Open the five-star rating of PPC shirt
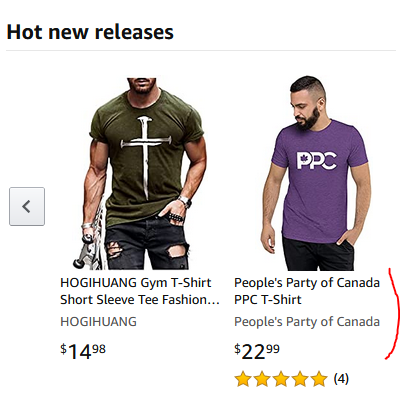Viewport: 400px width, 398px height. pyautogui.click(x=281, y=379)
